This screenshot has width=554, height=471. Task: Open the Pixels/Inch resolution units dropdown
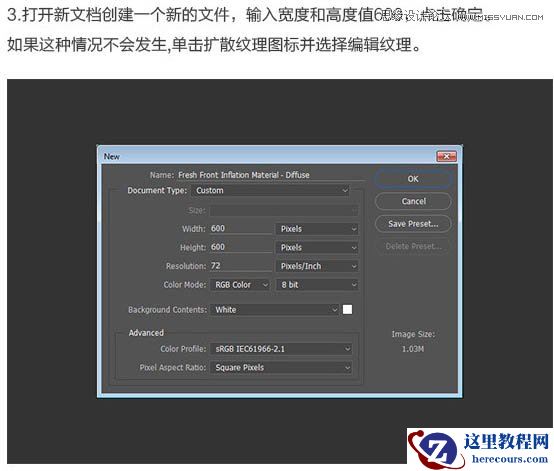(317, 266)
